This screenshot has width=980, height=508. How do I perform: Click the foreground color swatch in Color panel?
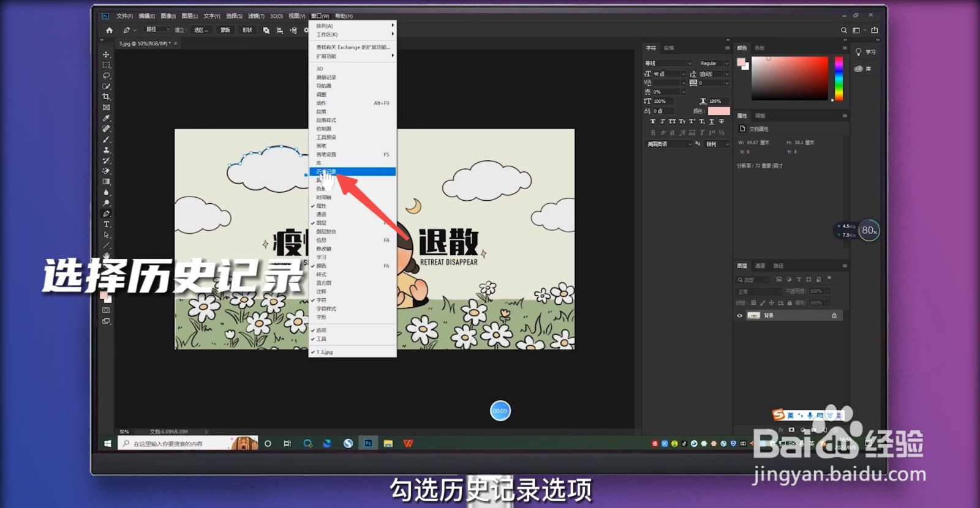coord(741,62)
